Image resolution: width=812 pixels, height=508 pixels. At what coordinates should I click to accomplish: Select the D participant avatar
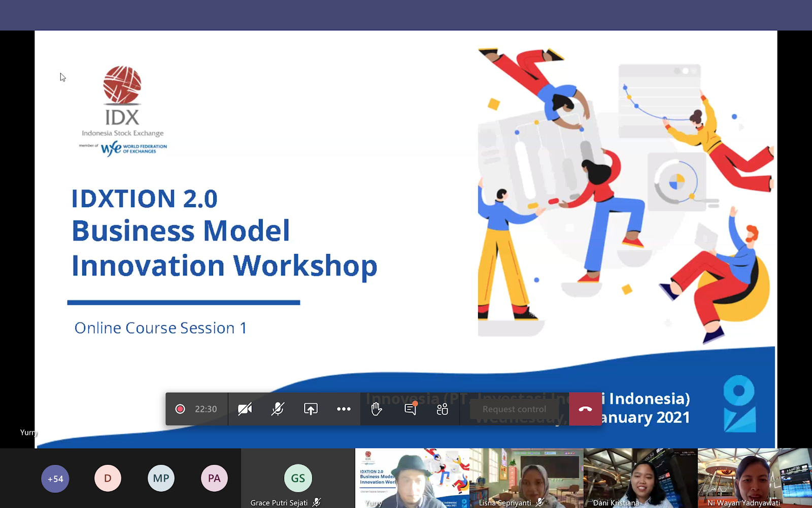point(108,479)
